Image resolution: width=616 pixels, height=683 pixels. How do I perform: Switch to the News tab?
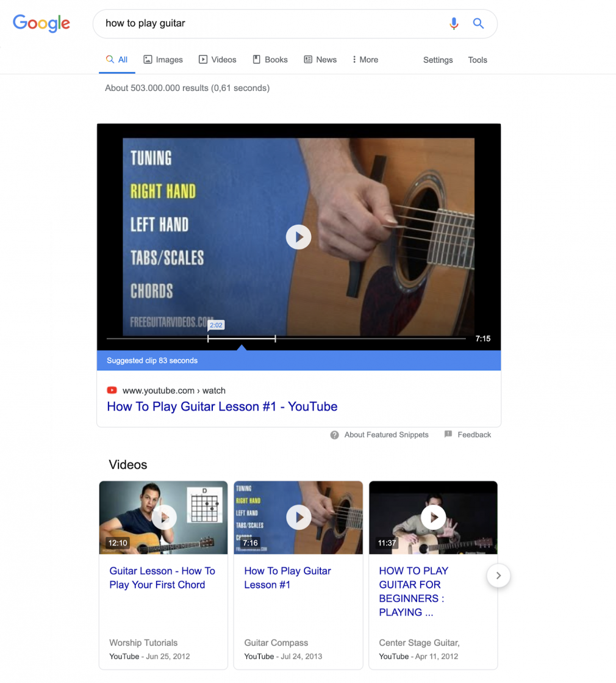tap(320, 60)
